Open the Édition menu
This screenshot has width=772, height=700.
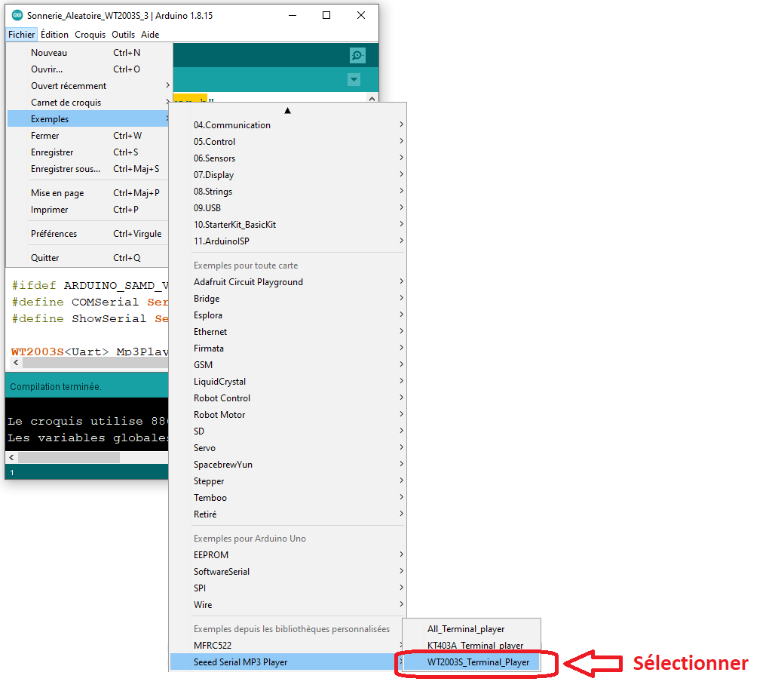tap(54, 35)
